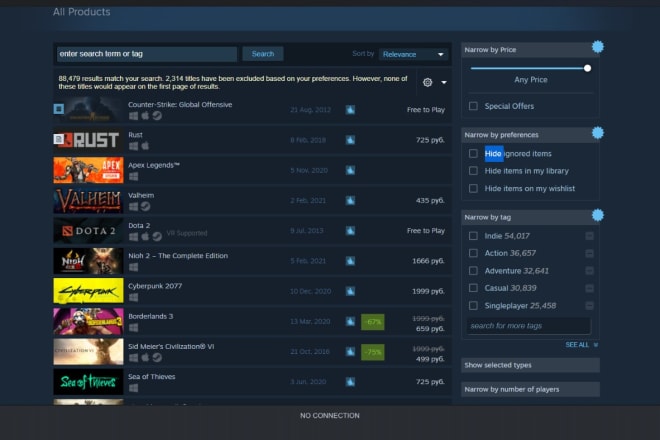Collapse the Narrow by Price header

pos(530,50)
